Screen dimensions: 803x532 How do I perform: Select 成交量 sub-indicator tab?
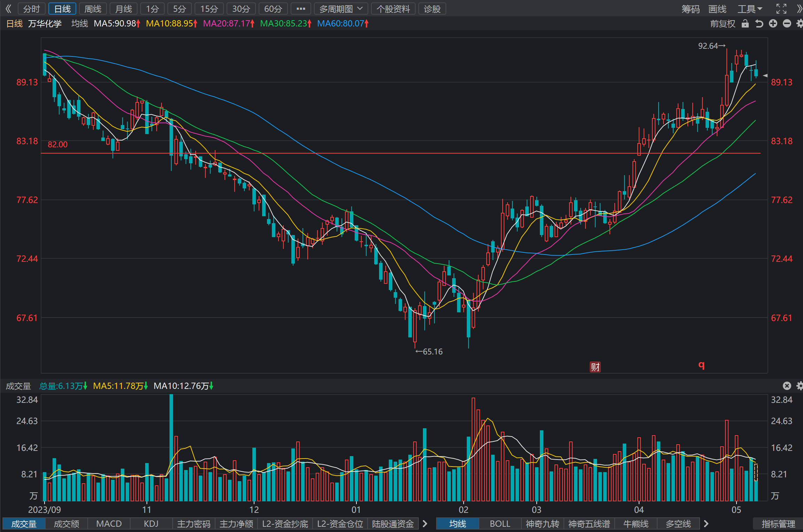click(24, 524)
